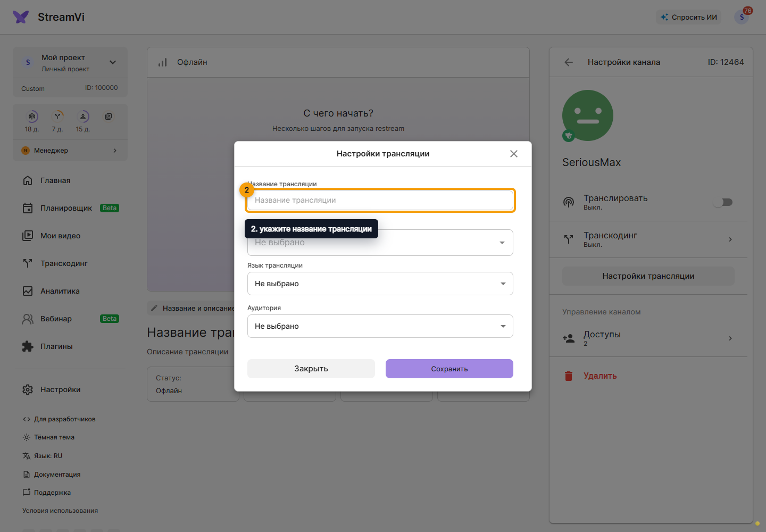
Task: Open the dropdown directly below the title field
Action: 380,243
